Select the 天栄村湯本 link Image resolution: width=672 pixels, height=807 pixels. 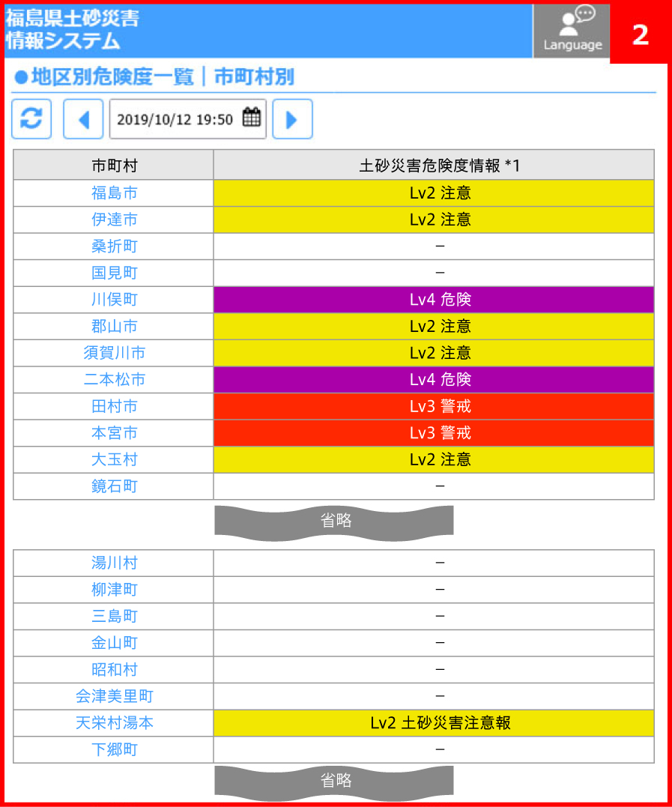[x=114, y=723]
